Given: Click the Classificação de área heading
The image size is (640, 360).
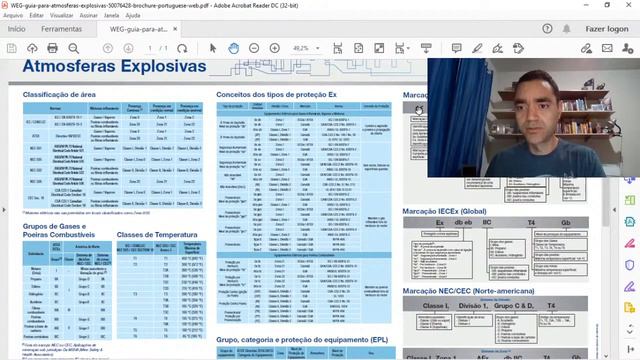Looking at the screenshot, I should coord(59,95).
